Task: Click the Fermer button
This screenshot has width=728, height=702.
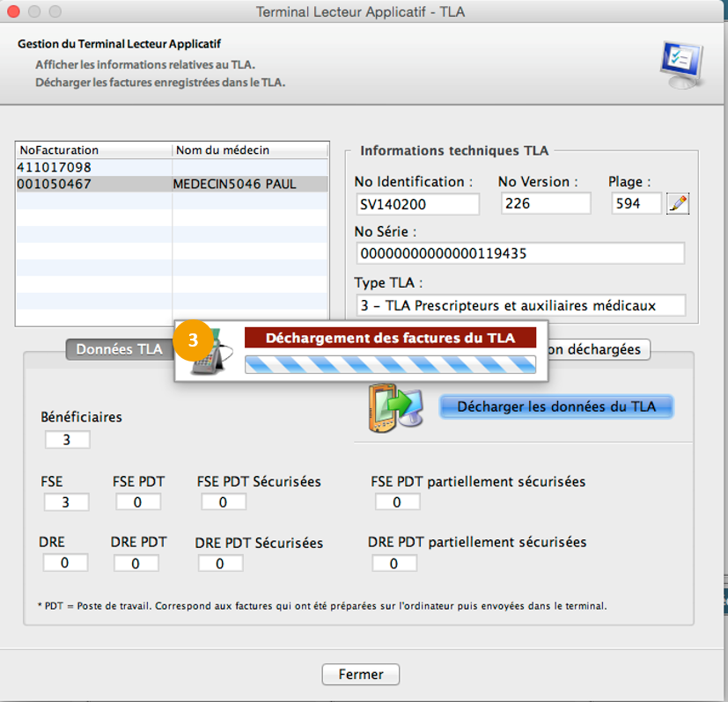Action: (360, 674)
